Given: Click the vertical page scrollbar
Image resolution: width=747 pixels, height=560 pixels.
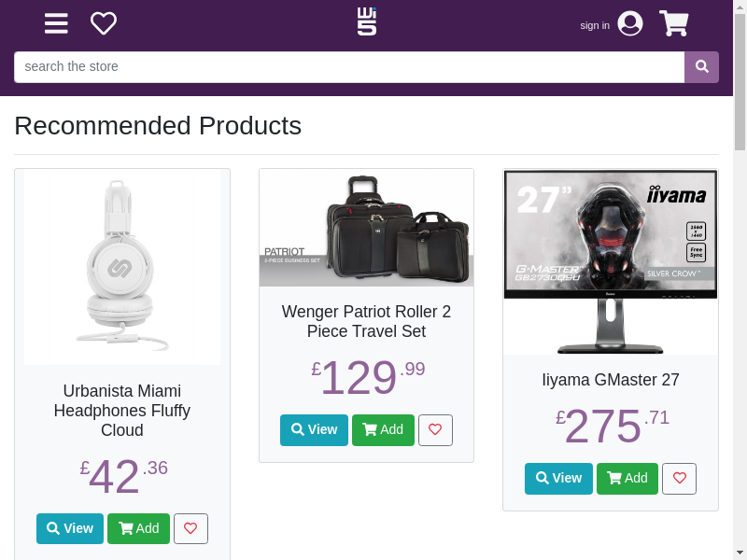Looking at the screenshot, I should (740, 280).
